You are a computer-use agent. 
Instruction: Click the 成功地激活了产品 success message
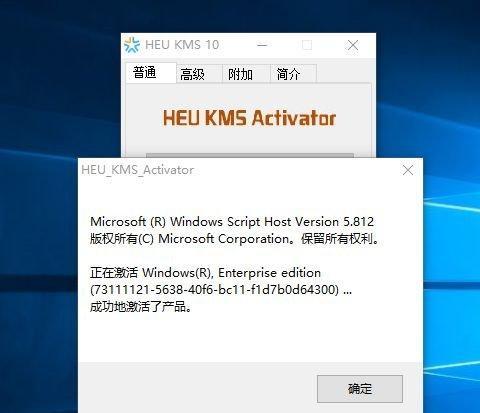141,307
